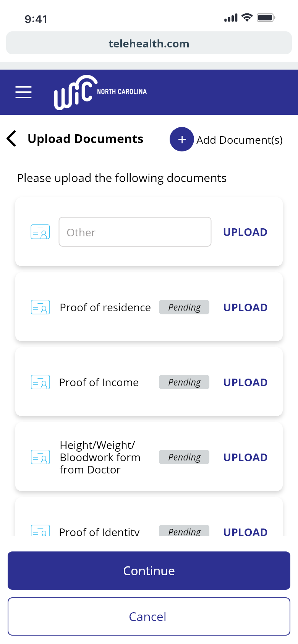The height and width of the screenshot is (644, 298).
Task: Click the WIC North Carolina logo
Action: 100,92
